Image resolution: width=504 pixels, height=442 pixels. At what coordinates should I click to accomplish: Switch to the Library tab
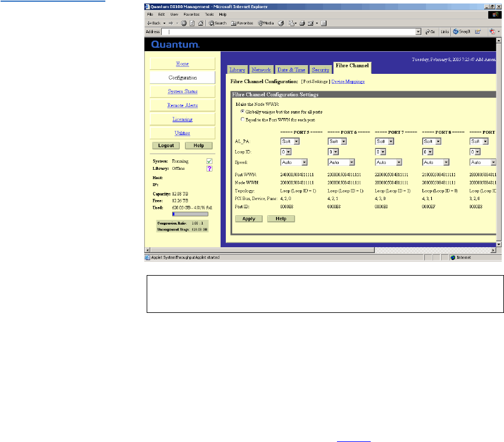point(237,70)
